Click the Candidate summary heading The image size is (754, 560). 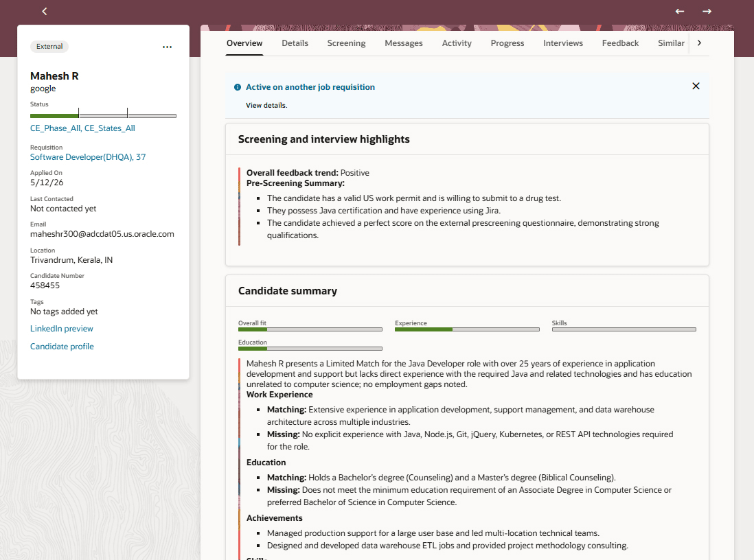(288, 291)
